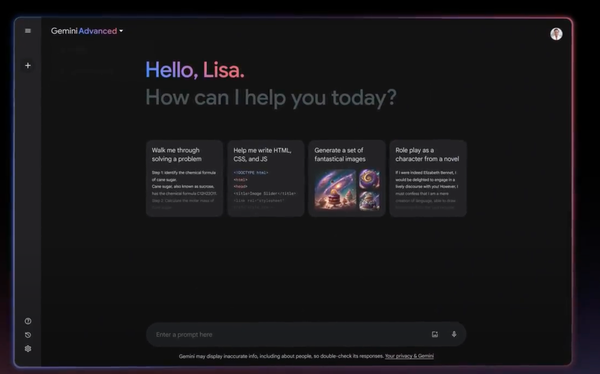The image size is (600, 374).
Task: Click the purple spiral galaxy thumbnail
Action: point(369,179)
